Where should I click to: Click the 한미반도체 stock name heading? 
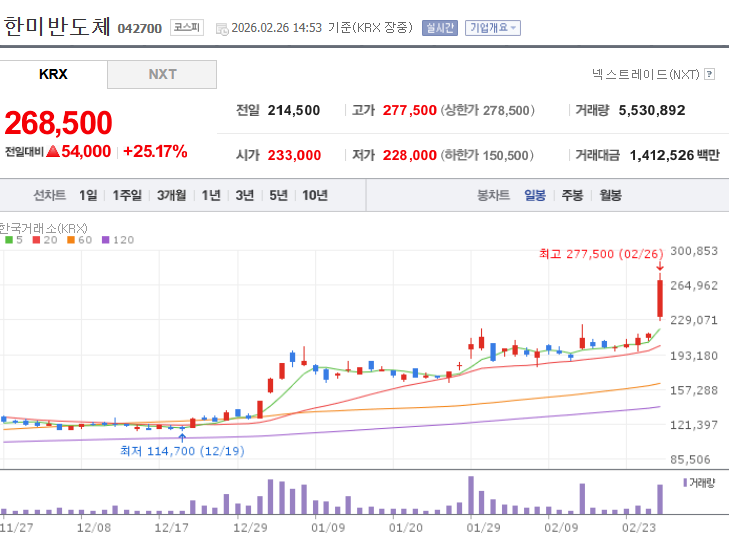57,26
